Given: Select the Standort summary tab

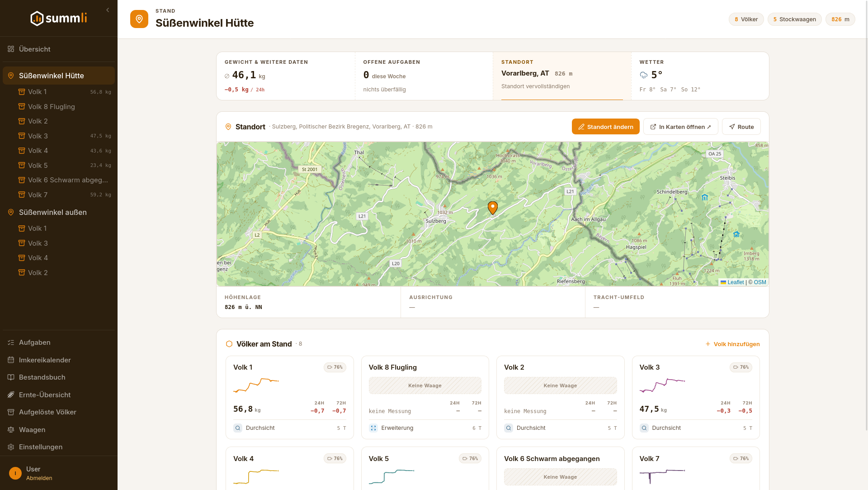Looking at the screenshot, I should point(562,76).
